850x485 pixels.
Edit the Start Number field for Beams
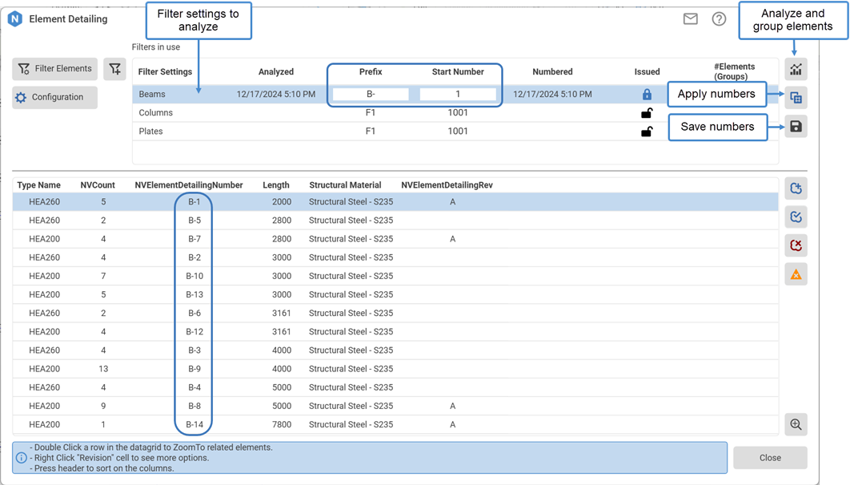coord(458,94)
